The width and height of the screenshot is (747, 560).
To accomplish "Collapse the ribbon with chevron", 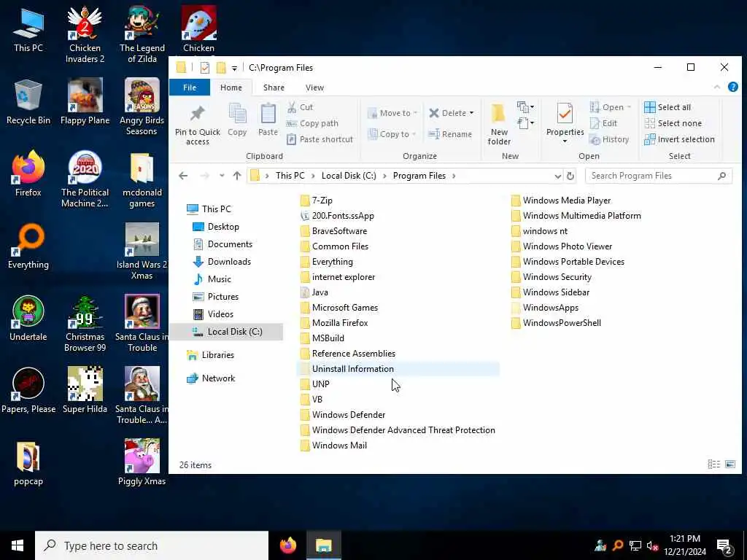I will 717,87.
